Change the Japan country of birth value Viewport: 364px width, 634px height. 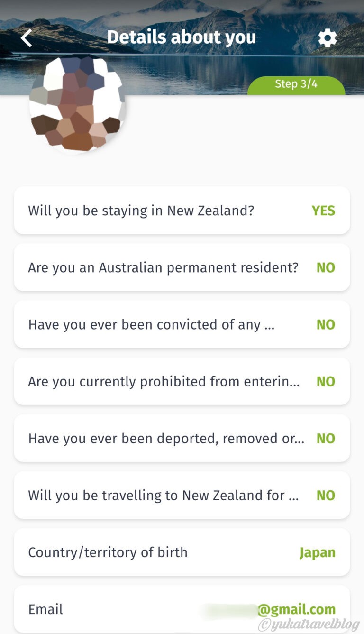click(x=317, y=552)
